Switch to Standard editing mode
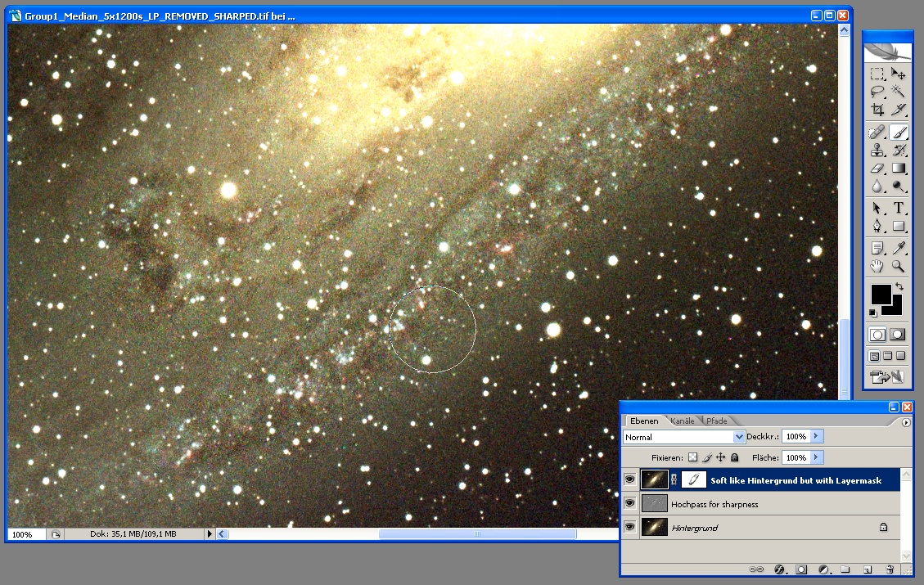Screen dimensions: 924x585 [877, 335]
